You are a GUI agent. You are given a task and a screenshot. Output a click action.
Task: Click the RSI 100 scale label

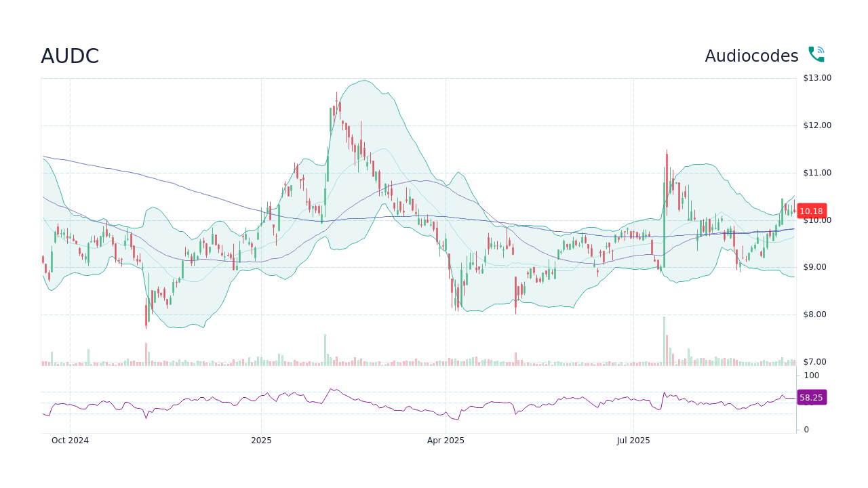812,375
